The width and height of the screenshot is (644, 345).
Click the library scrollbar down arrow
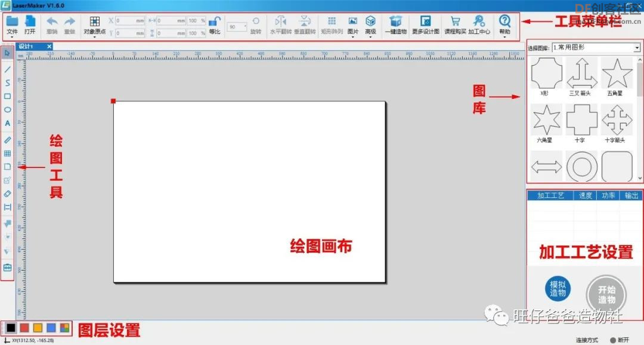[640, 178]
